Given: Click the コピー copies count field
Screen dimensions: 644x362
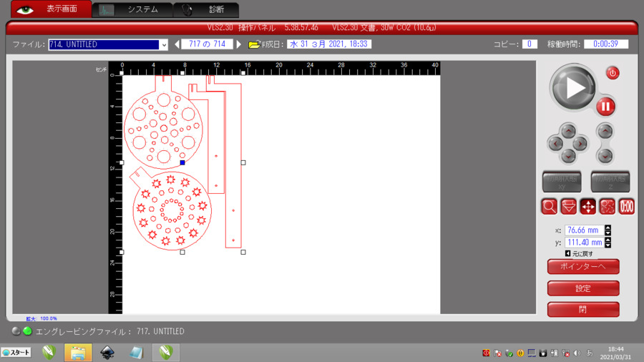Looking at the screenshot, I should coord(530,44).
